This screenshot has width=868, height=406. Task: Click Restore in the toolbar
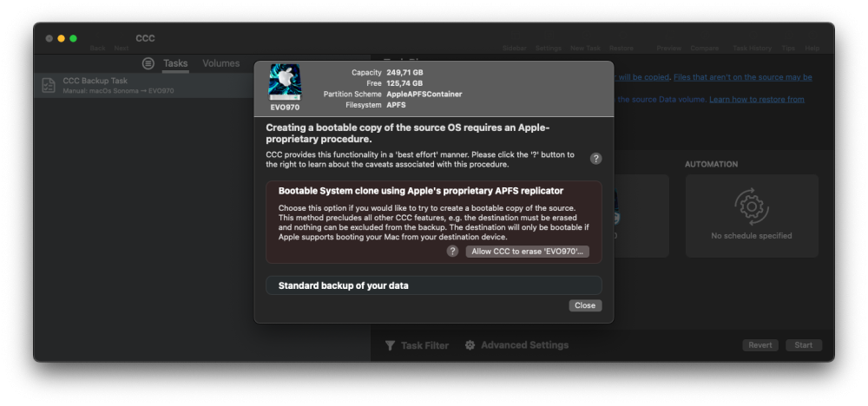(621, 48)
